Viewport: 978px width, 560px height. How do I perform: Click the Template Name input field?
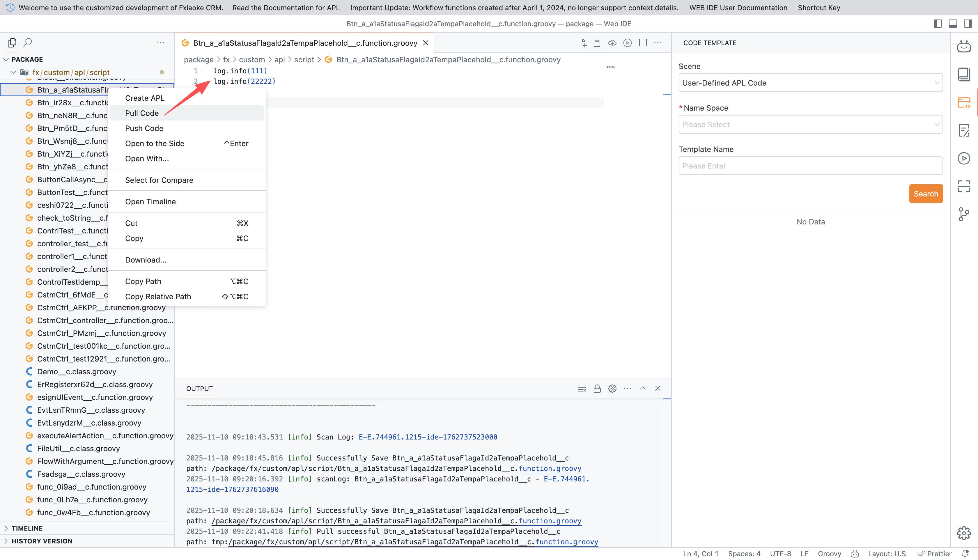pos(810,166)
